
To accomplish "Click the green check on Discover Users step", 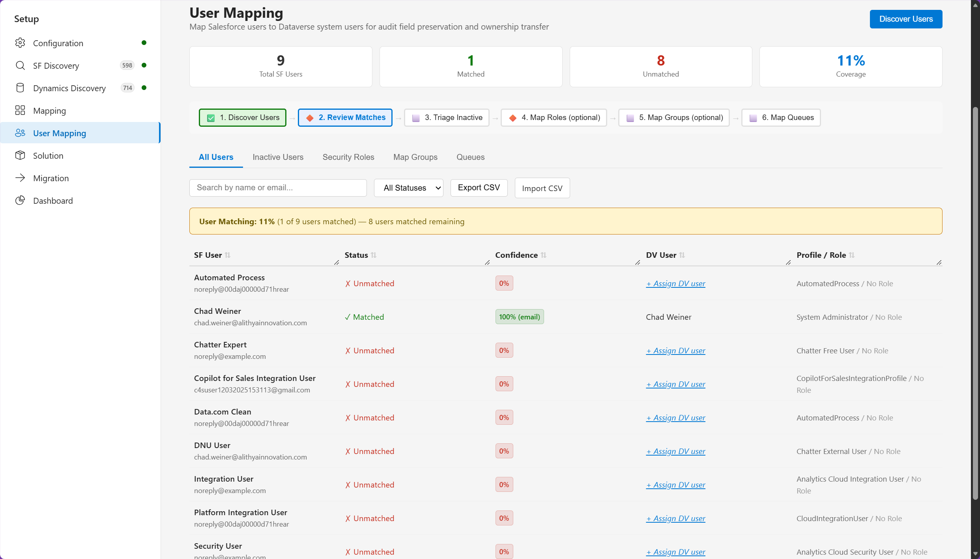I will pos(211,118).
